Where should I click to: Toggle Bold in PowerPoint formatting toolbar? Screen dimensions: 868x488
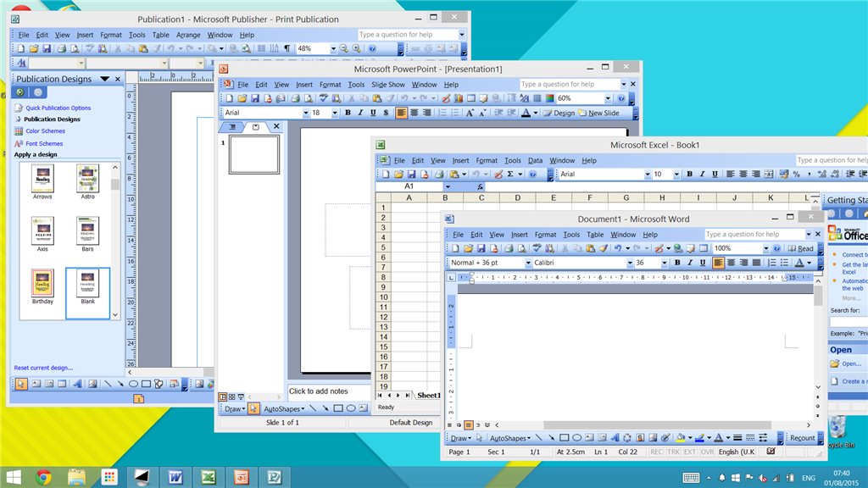click(x=348, y=113)
